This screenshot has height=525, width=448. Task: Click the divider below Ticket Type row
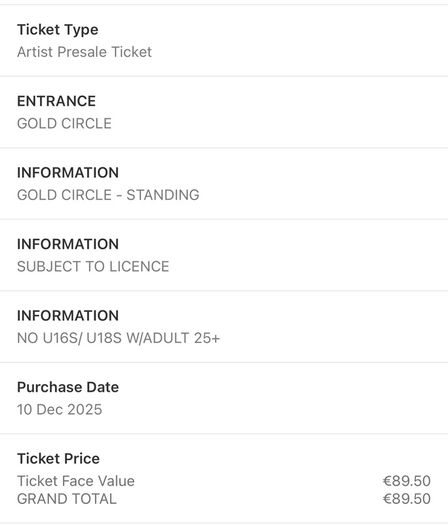tap(224, 76)
